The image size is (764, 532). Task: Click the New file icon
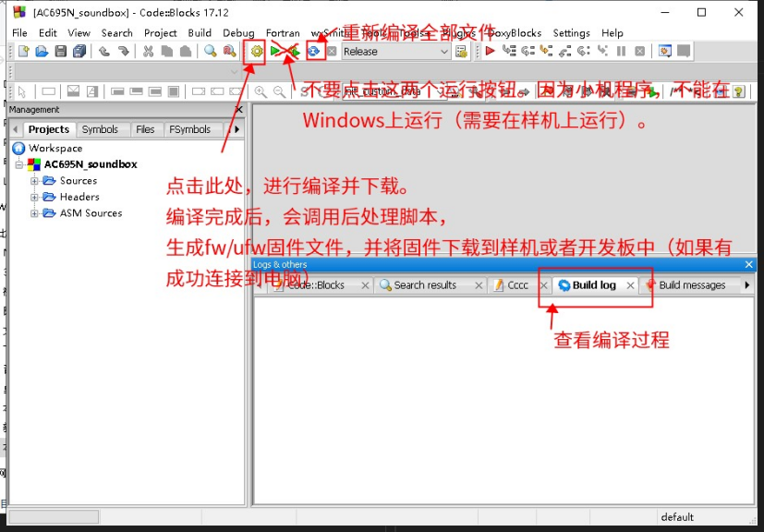(23, 51)
